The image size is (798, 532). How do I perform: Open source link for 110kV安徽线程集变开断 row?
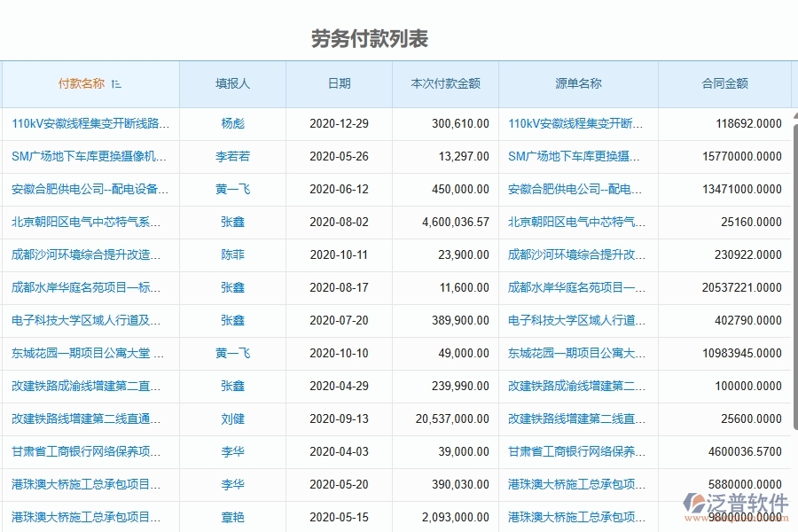click(575, 124)
